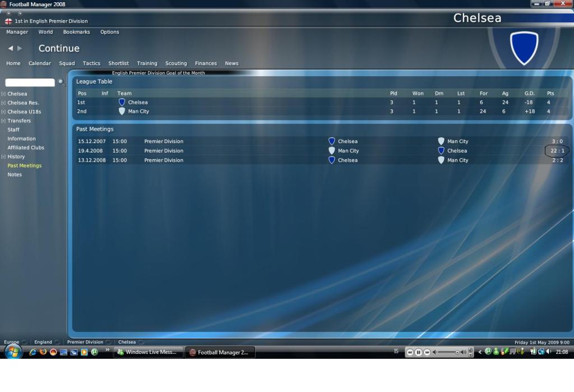View the Shortlist tab
Screen dimensions: 574x392
[119, 63]
